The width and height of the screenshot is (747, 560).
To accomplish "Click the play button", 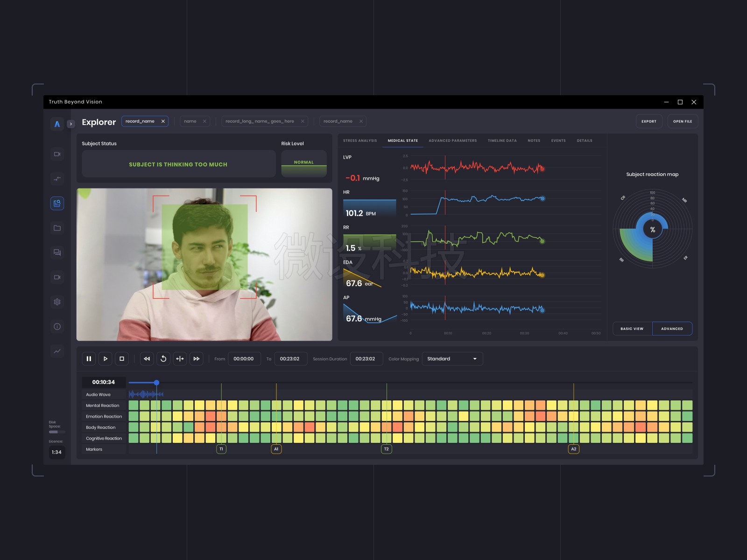I will click(106, 359).
